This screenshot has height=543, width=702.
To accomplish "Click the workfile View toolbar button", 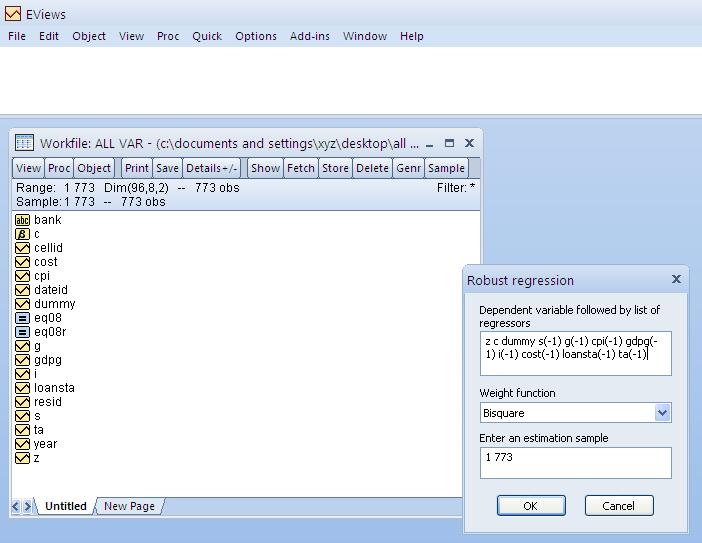I will tap(28, 168).
